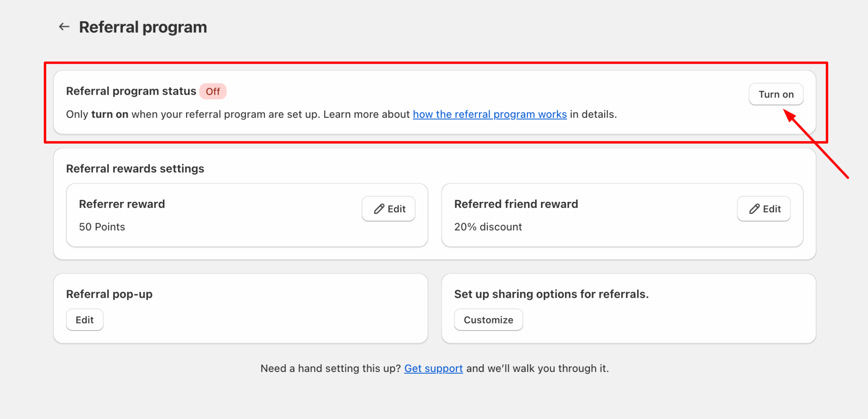This screenshot has width=868, height=419.
Task: Click the Referred friend reward heading
Action: pos(516,204)
